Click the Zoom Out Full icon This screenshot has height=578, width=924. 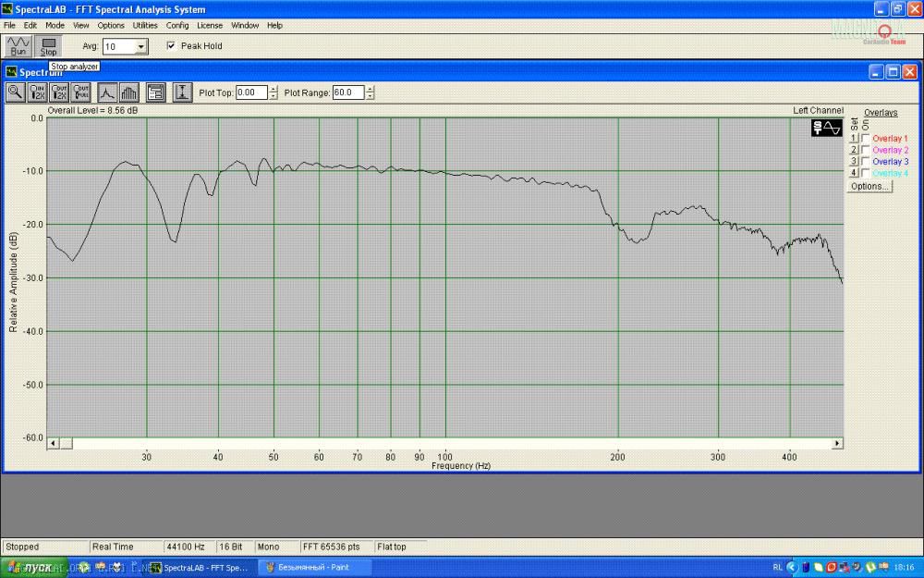(81, 92)
